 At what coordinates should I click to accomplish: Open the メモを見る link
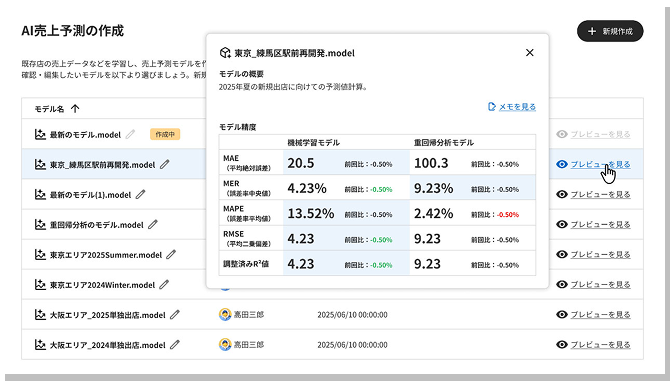(x=517, y=106)
